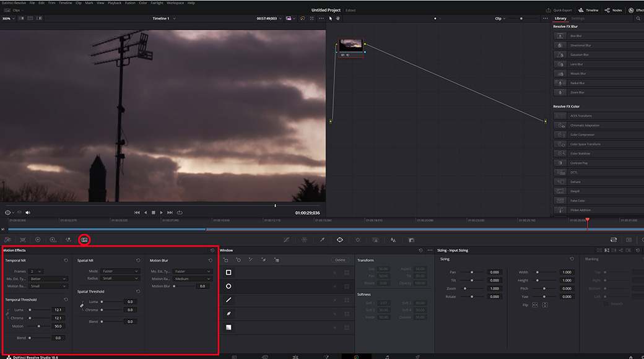Toggle the Nodes panel button
The image size is (644, 359).
(x=613, y=11)
